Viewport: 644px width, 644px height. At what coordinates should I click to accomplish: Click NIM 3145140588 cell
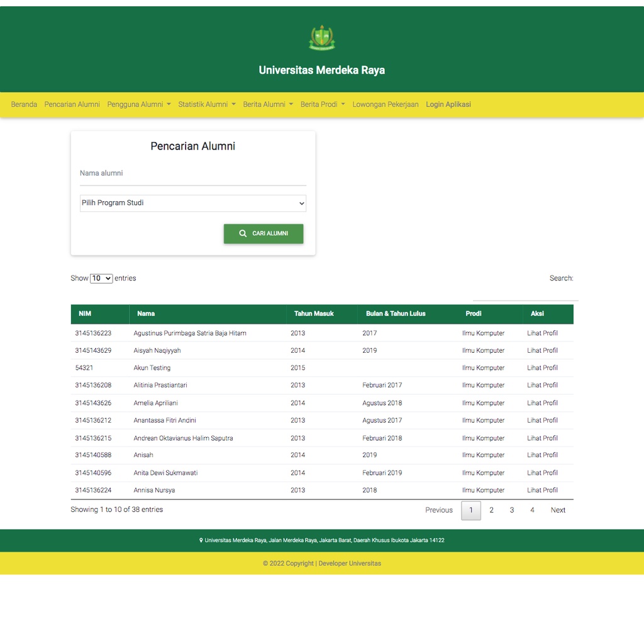point(93,455)
